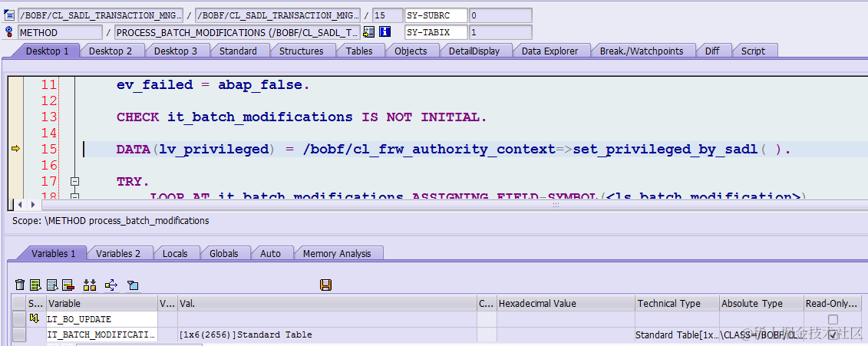Click the PROCESS_BATCH_MODIFICATIONS method name field
Viewport: 868px width, 346px height.
[237, 32]
